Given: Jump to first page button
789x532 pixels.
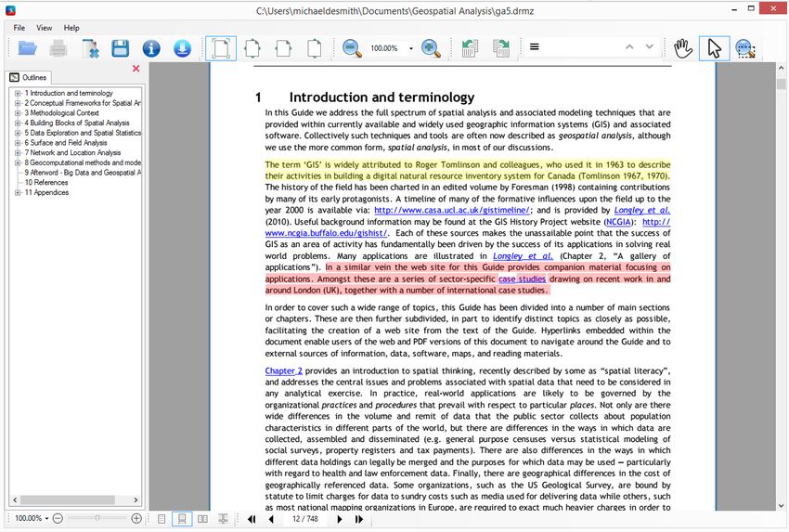Looking at the screenshot, I should [252, 519].
